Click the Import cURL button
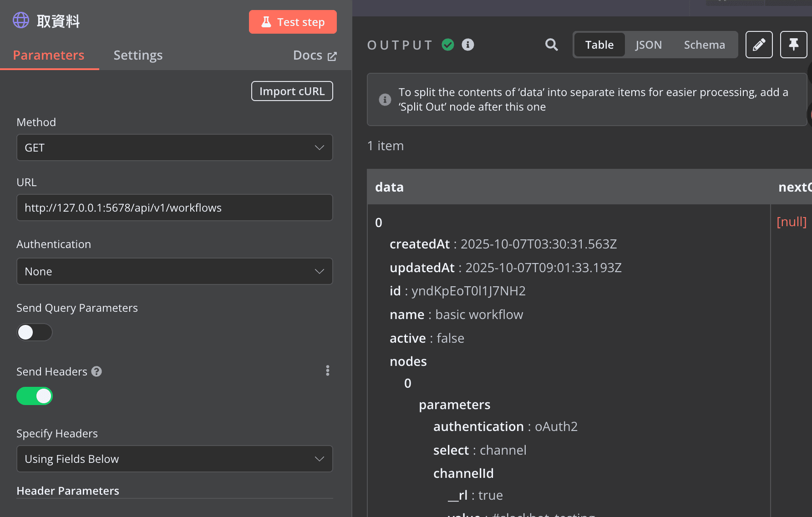Viewport: 812px width, 517px height. (x=292, y=91)
